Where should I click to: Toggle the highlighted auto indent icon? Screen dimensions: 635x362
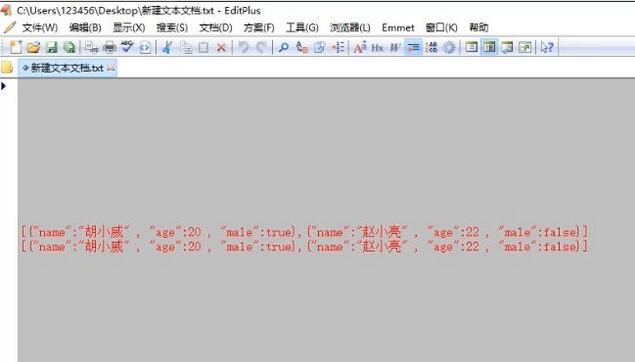pyautogui.click(x=413, y=47)
